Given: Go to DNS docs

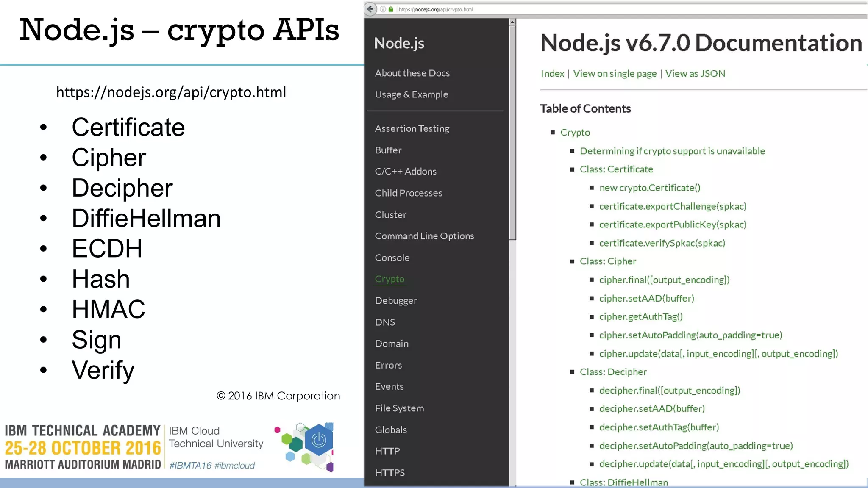Looking at the screenshot, I should [385, 322].
